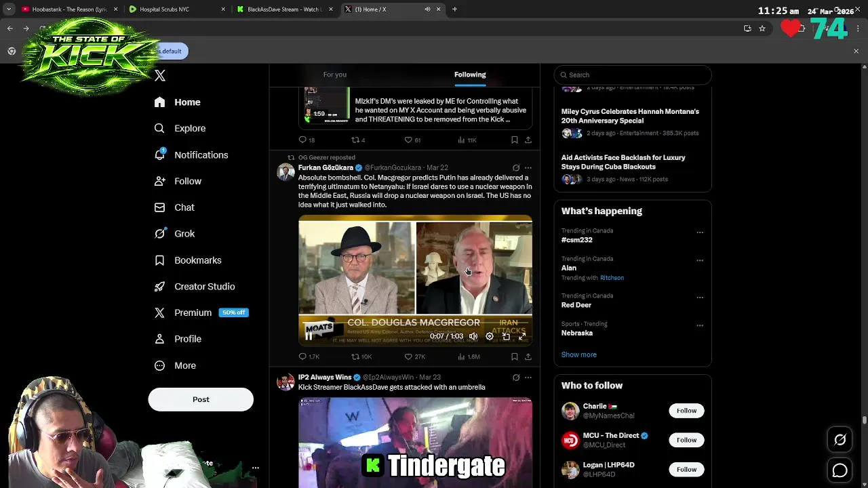
Task: Click the X search input field
Action: tap(633, 75)
